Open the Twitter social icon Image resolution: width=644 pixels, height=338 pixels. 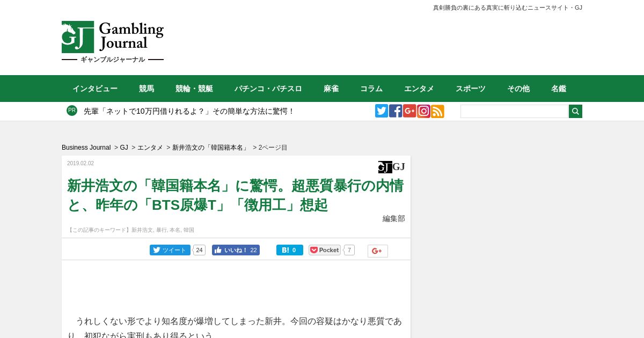[x=382, y=111]
